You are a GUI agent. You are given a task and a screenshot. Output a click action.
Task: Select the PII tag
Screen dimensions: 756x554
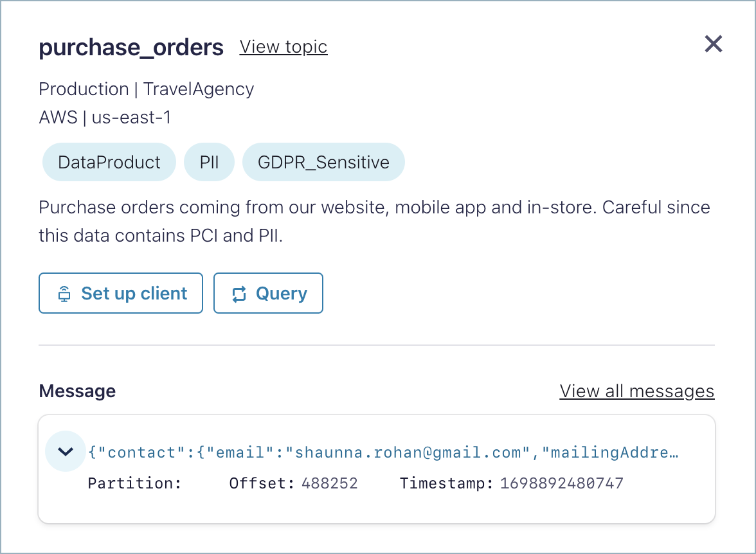click(209, 162)
